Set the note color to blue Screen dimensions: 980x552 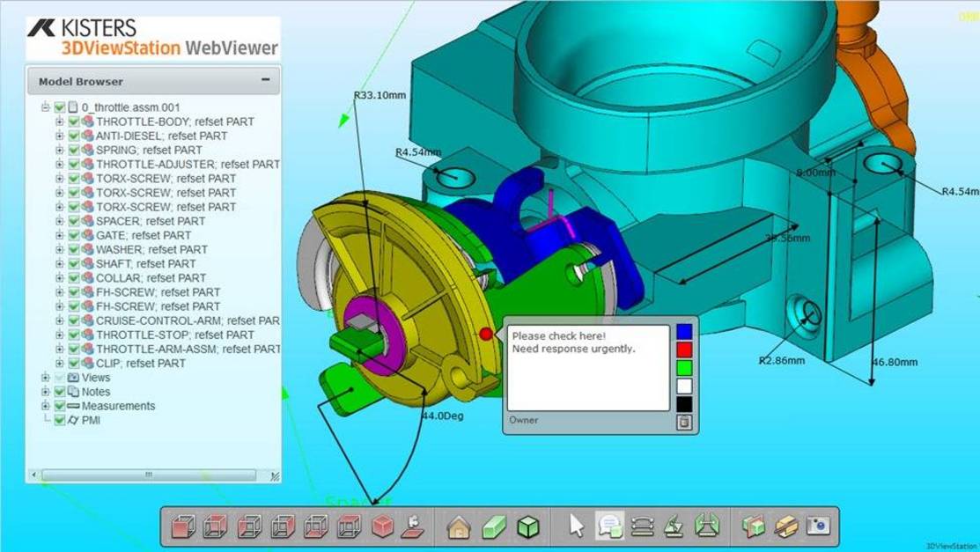[x=684, y=331]
